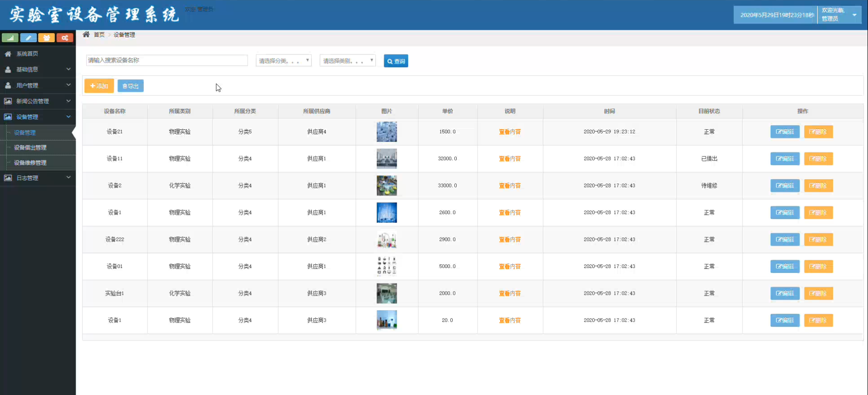Click the 已借出 status cell
This screenshot has height=395, width=868.
(709, 159)
